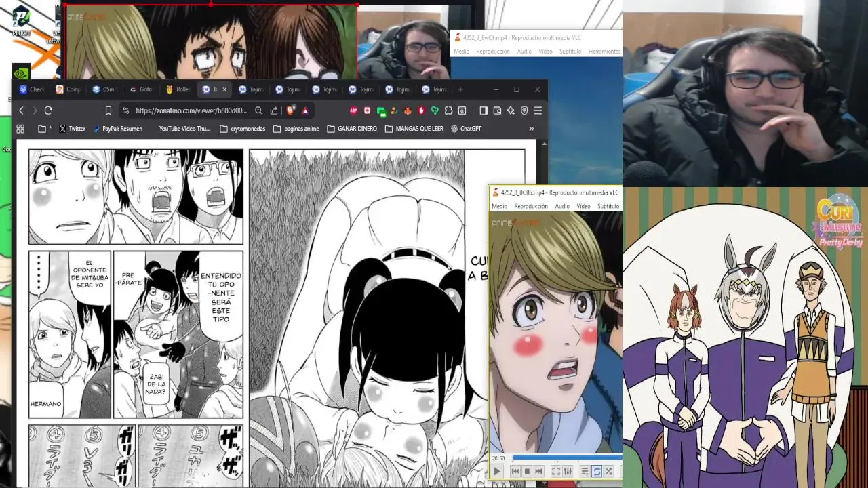Stop playback in VLC
This screenshot has width=868, height=488.
tap(527, 471)
